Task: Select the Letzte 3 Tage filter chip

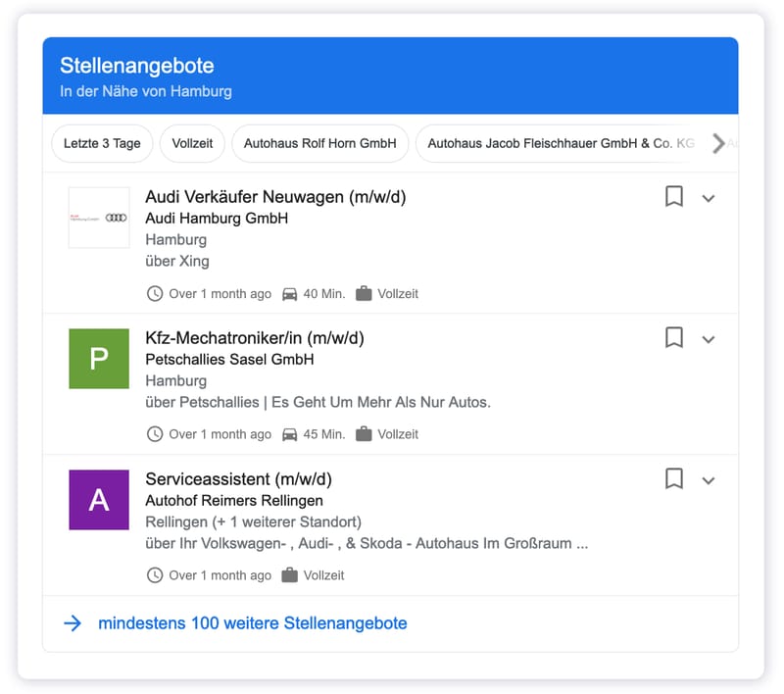Action: [x=102, y=143]
